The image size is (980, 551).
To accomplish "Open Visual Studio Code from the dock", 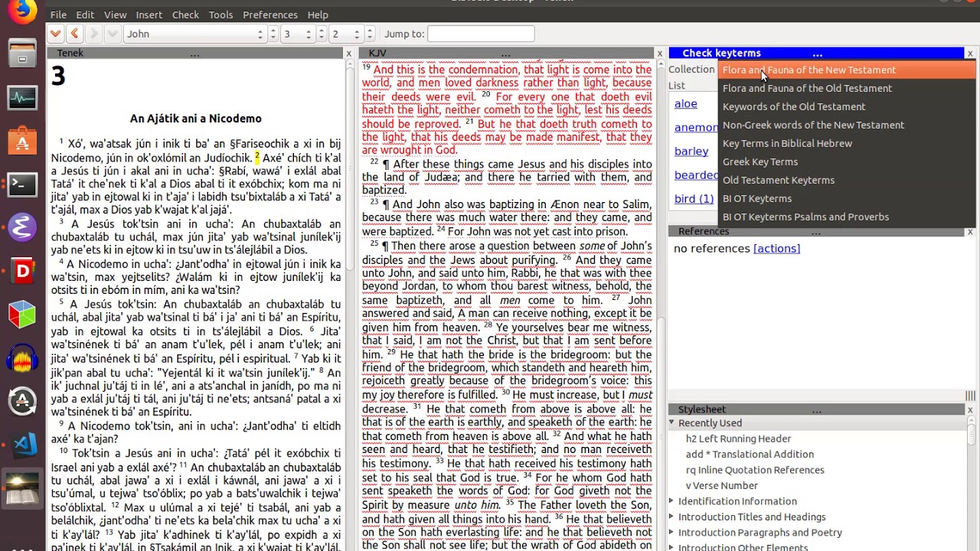I will click(22, 445).
